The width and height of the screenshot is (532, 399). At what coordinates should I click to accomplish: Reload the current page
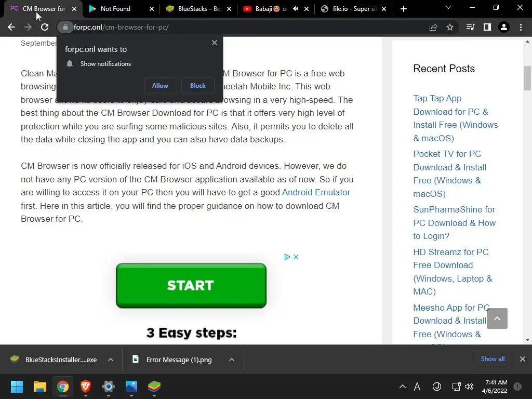(45, 27)
